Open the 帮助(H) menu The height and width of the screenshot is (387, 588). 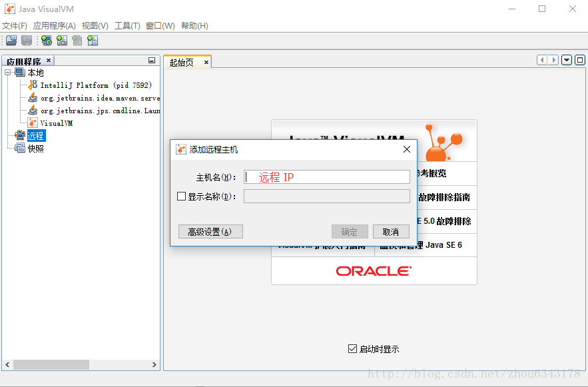click(194, 26)
